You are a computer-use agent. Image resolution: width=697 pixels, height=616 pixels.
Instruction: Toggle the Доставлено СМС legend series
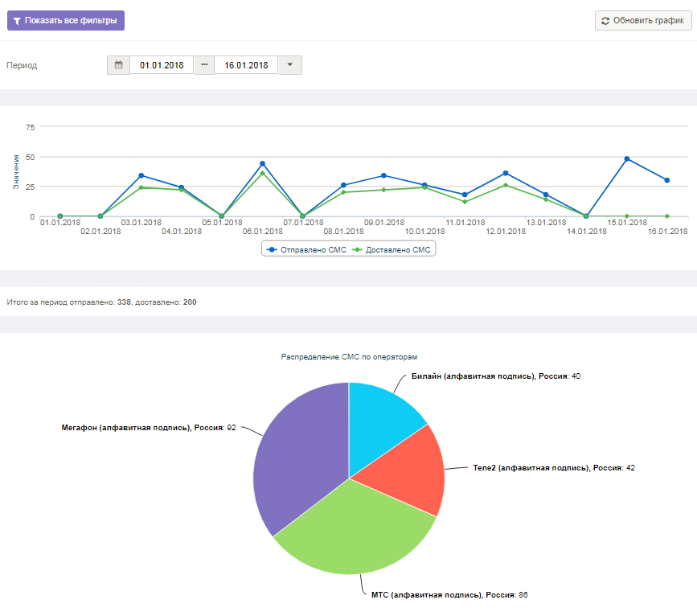click(392, 249)
